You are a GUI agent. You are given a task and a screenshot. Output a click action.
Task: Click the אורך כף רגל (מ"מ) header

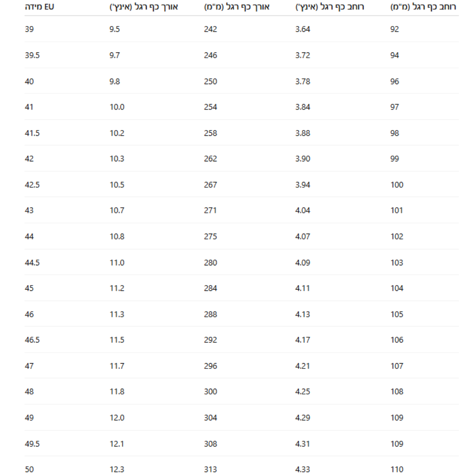(237, 7)
